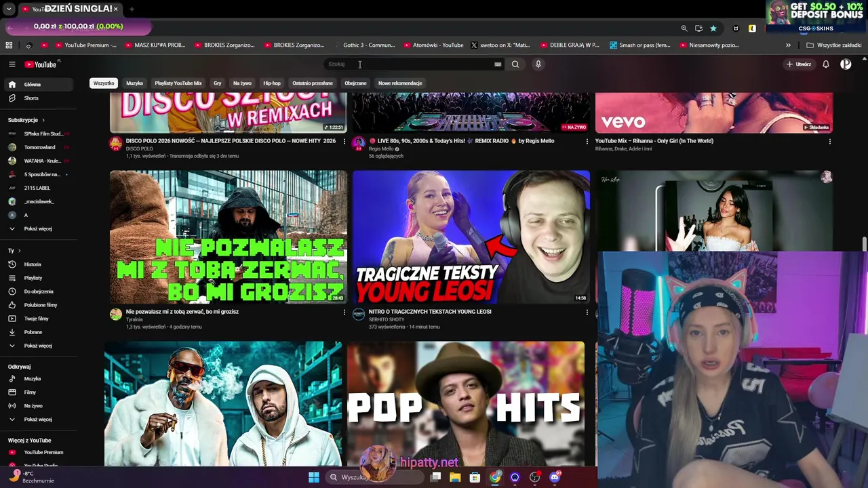This screenshot has width=868, height=488.
Task: Click the Utwórz create button
Action: click(x=799, y=64)
